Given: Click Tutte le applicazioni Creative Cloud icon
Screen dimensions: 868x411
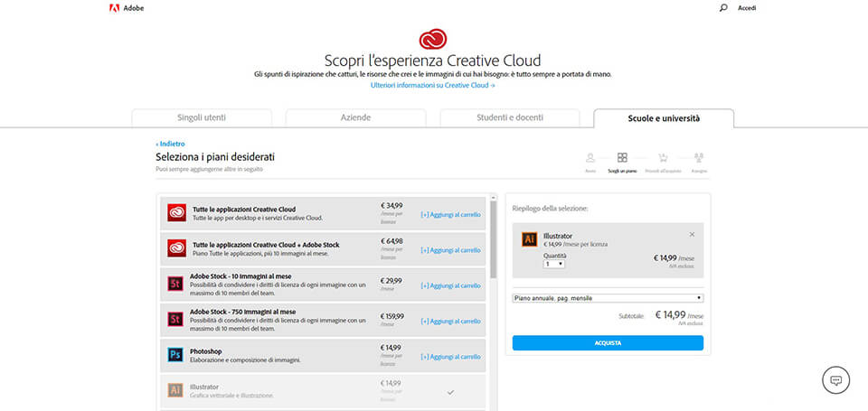Looking at the screenshot, I should tap(176, 213).
